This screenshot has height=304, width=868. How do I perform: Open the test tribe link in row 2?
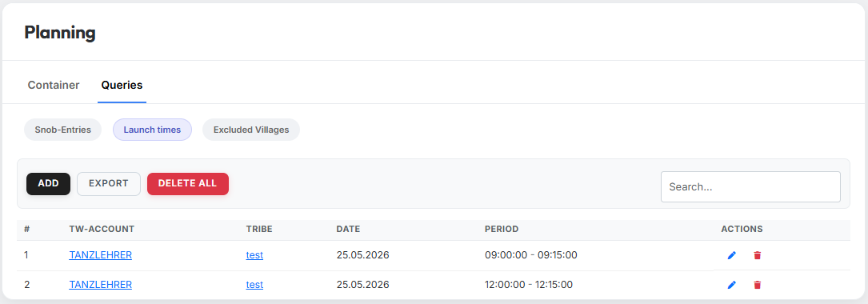click(x=254, y=285)
